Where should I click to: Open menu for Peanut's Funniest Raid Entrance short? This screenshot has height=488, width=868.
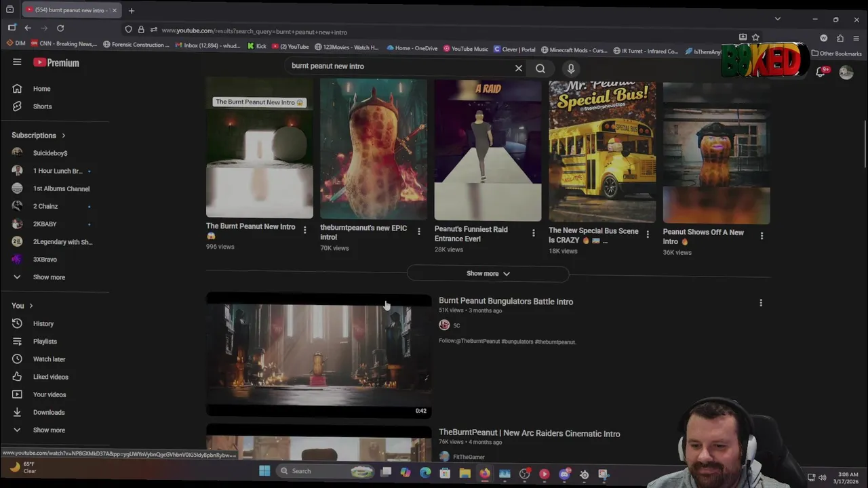tap(533, 233)
